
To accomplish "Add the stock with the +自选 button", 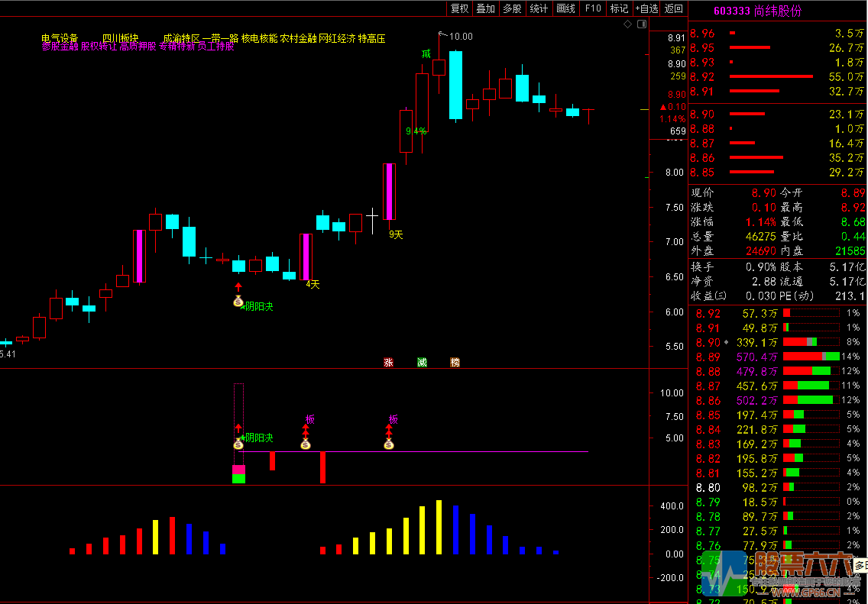I will [x=646, y=8].
